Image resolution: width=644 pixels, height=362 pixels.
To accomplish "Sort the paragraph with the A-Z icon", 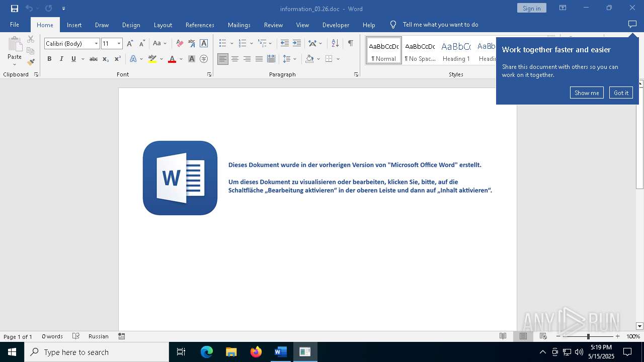I will point(335,43).
